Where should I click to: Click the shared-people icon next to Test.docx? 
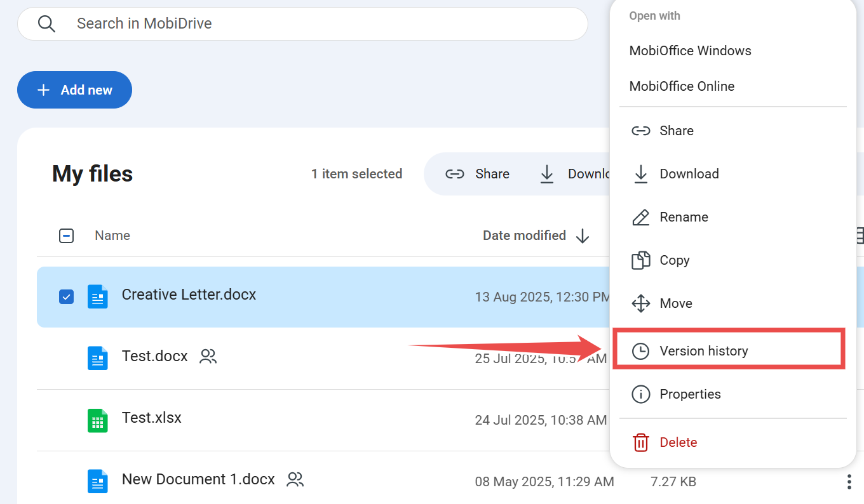[208, 357]
